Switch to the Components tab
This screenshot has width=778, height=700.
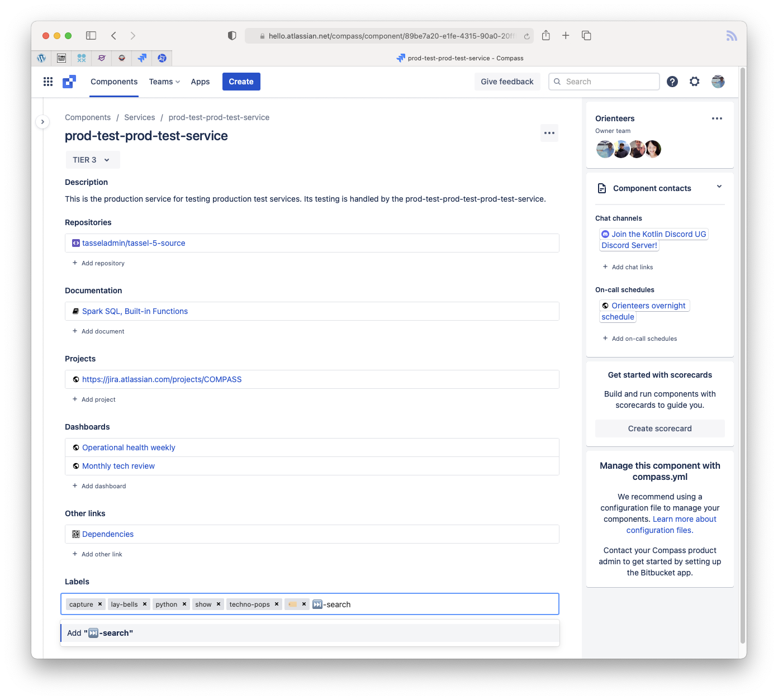point(114,82)
